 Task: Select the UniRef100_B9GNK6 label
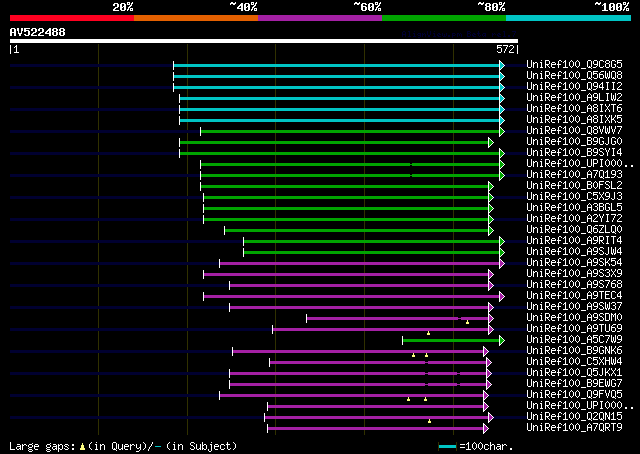pyautogui.click(x=574, y=351)
